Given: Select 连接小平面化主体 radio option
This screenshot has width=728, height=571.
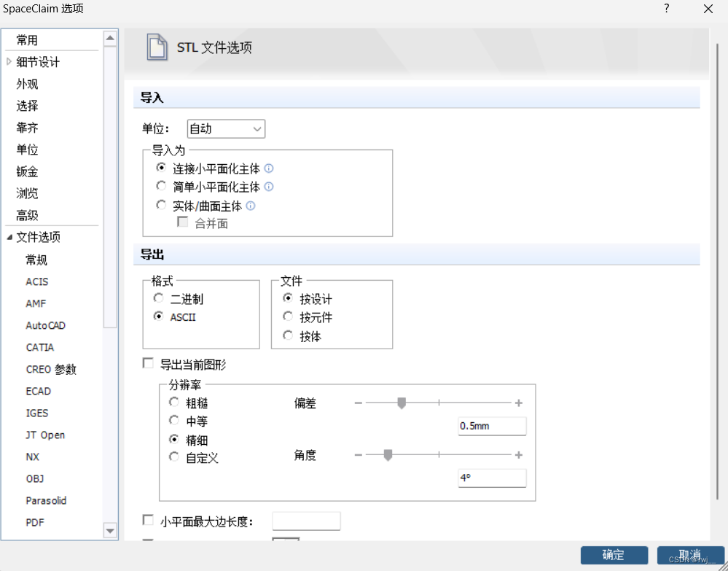Looking at the screenshot, I should click(161, 167).
